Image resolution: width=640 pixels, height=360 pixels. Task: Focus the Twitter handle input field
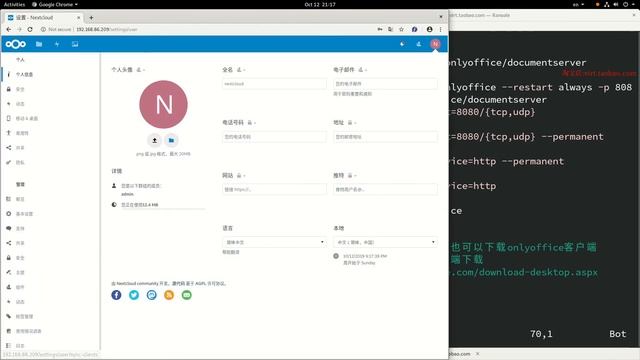(x=385, y=189)
